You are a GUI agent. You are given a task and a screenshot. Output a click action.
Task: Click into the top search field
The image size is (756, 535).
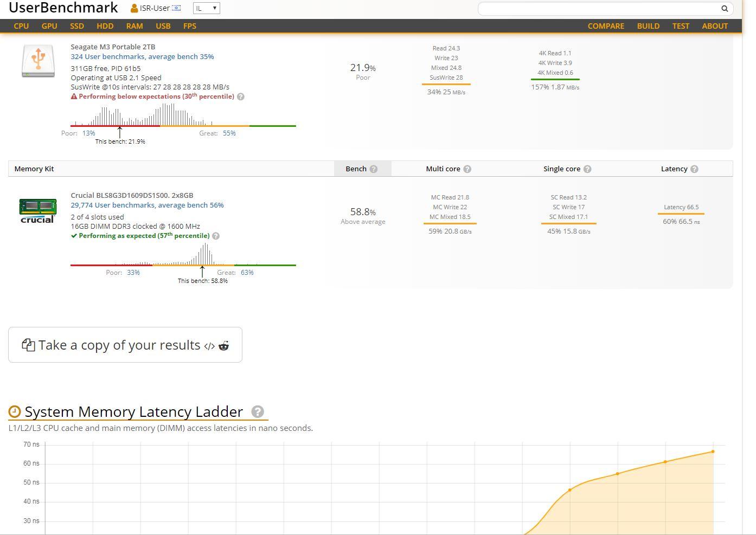599,8
